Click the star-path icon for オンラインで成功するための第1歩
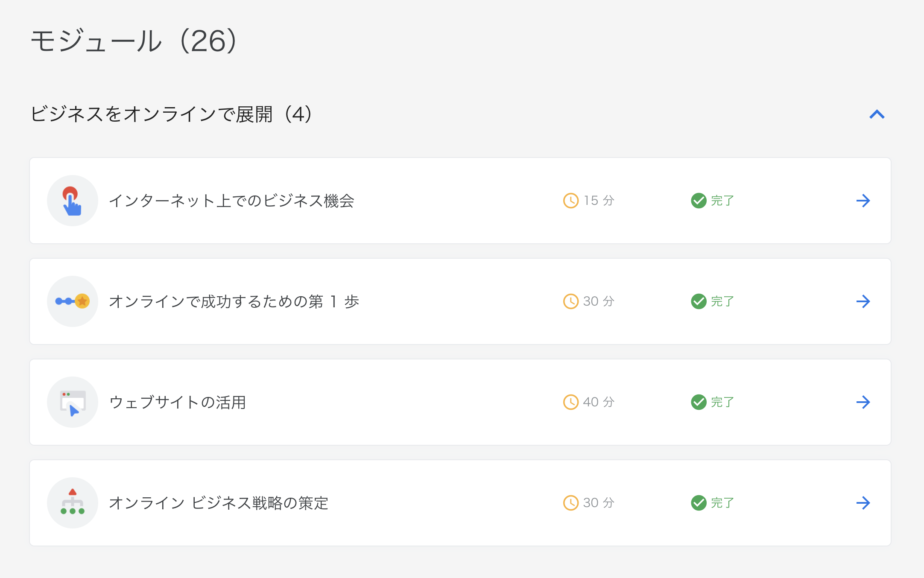Viewport: 924px width, 578px height. tap(72, 301)
